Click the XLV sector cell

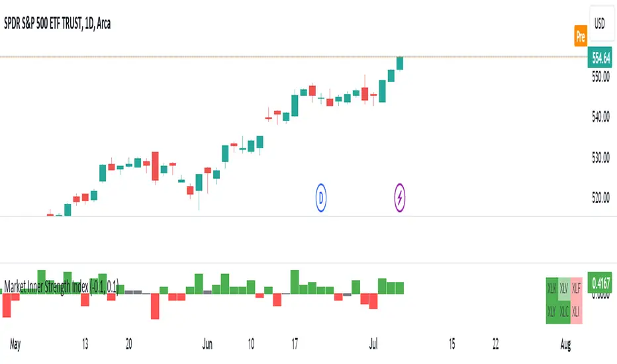tap(564, 288)
